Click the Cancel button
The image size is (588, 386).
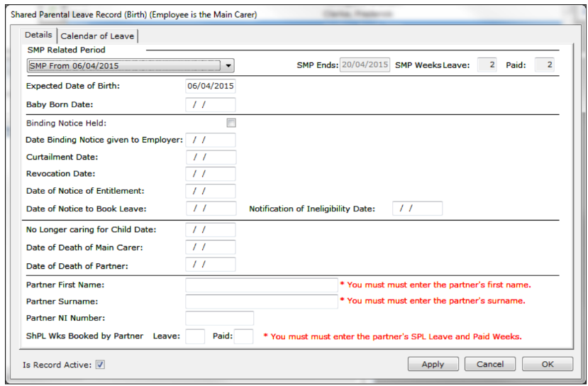point(489,364)
